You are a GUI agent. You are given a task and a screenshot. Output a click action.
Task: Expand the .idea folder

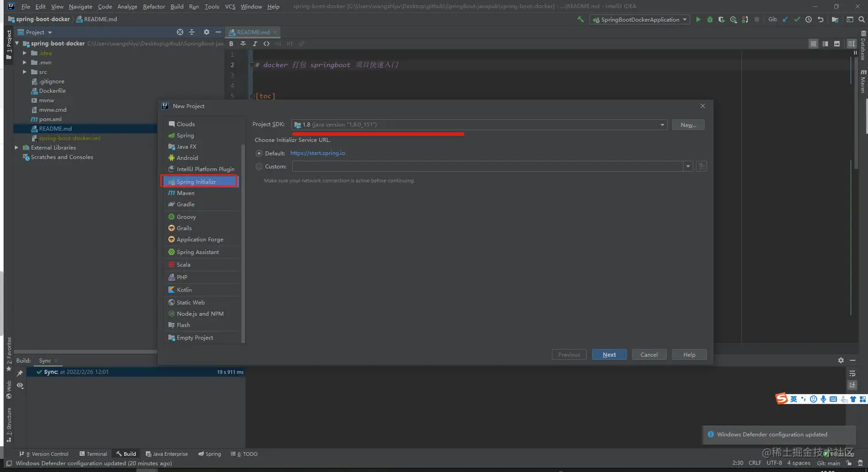(25, 53)
